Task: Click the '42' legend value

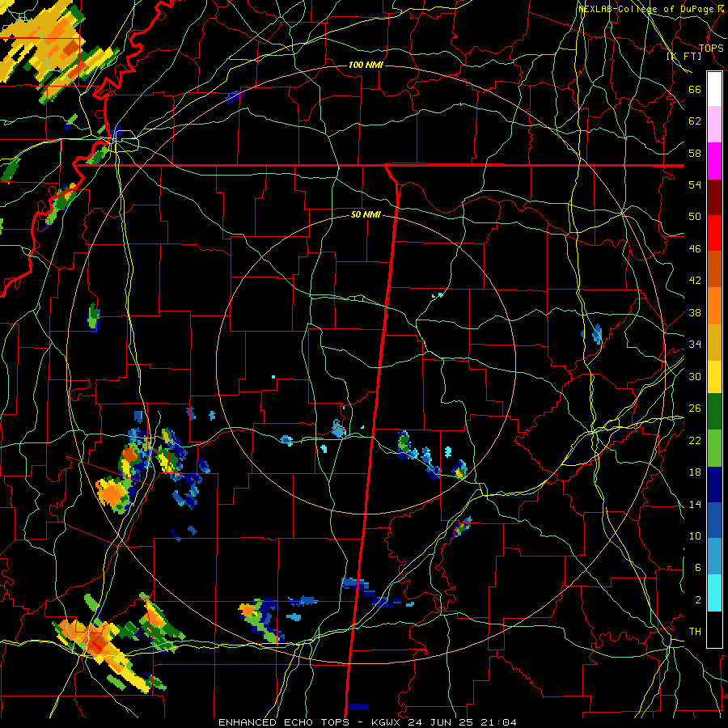Action: (x=695, y=280)
